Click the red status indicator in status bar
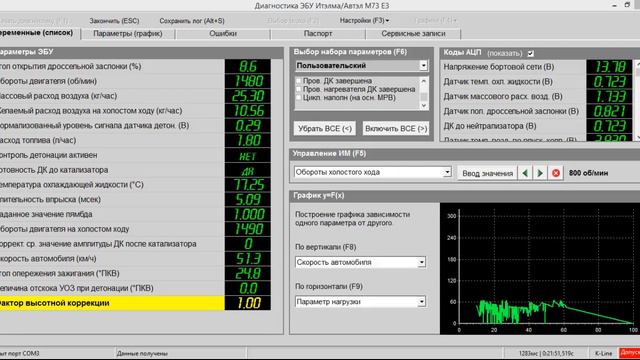The height and width of the screenshot is (360, 640). click(x=629, y=353)
